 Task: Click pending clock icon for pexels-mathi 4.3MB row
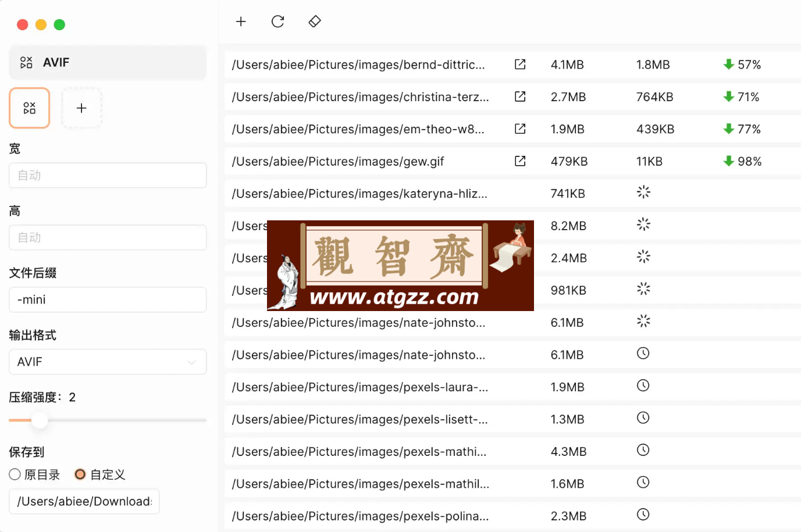(643, 450)
